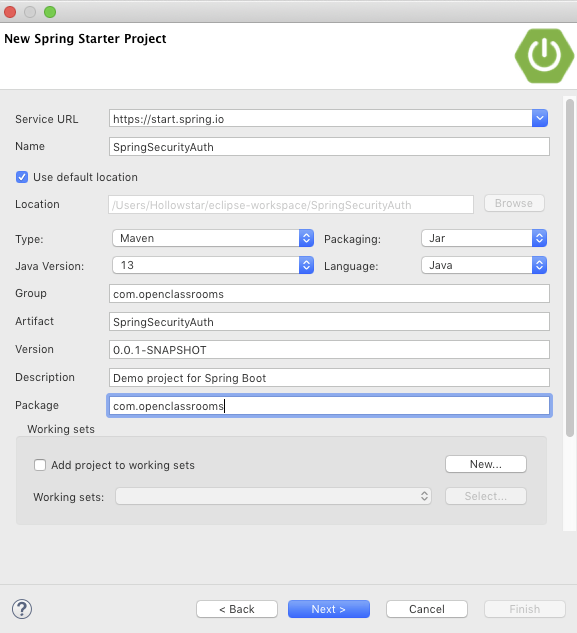Click the greyed-out Finish button

tap(525, 609)
